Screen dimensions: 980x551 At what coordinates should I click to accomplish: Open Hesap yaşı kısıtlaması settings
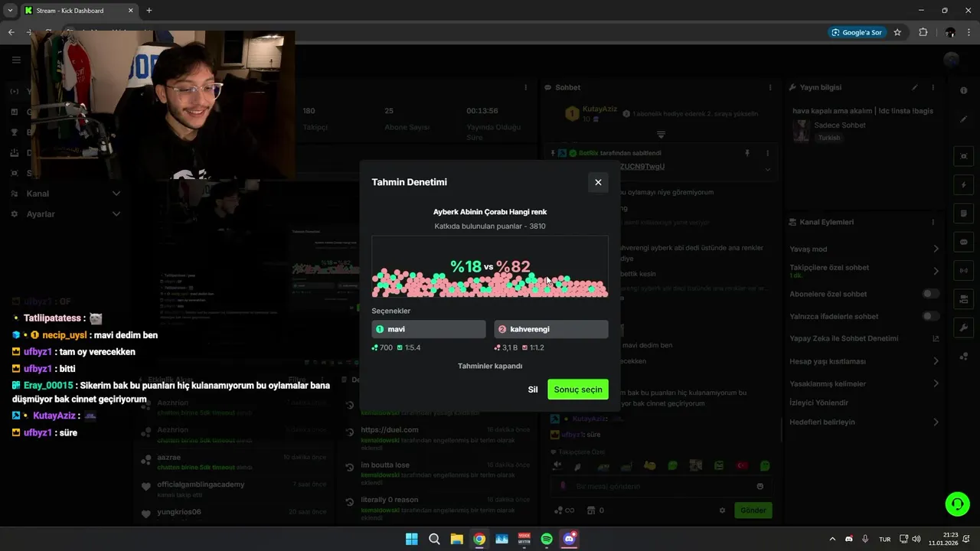tap(864, 361)
